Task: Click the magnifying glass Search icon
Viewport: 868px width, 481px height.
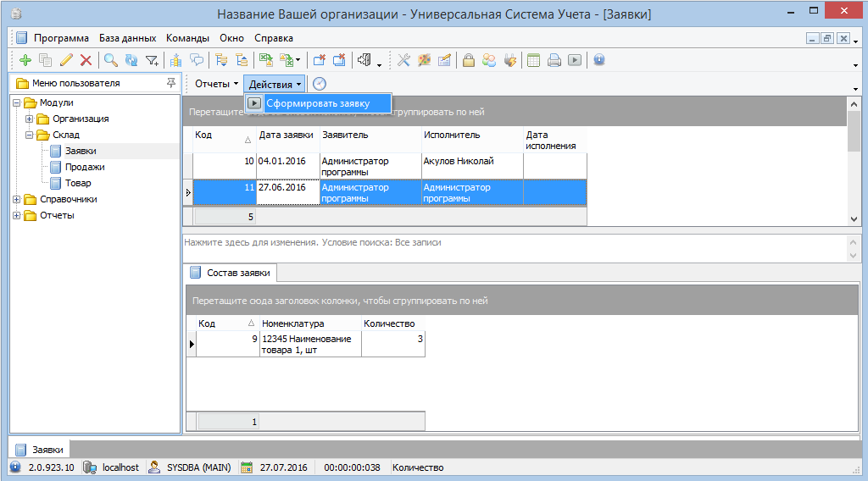Action: 110,60
